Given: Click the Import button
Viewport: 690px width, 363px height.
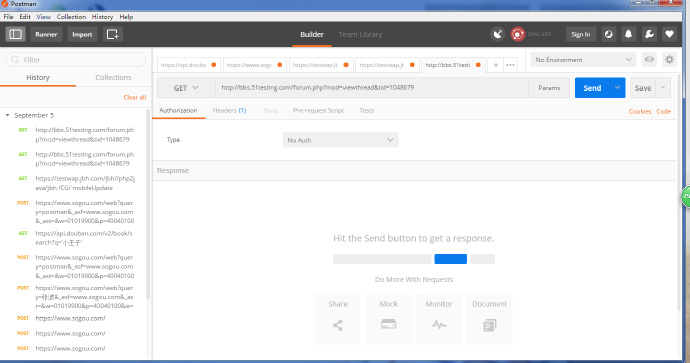Looking at the screenshot, I should (82, 34).
